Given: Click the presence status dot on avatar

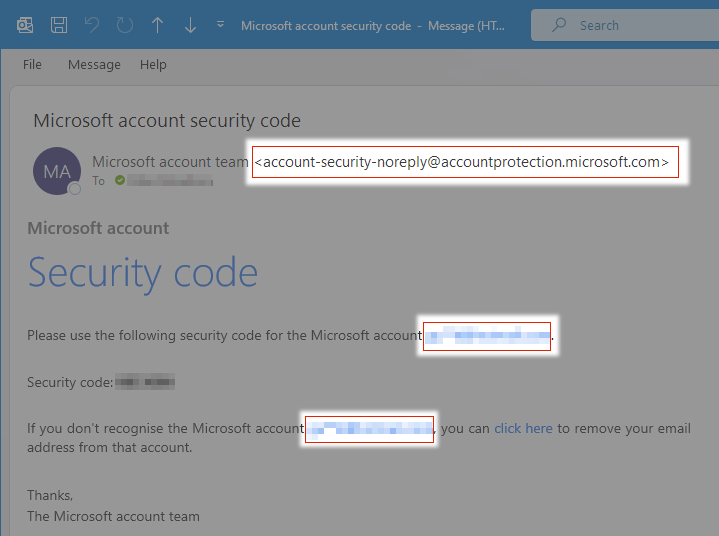Looking at the screenshot, I should [74, 188].
